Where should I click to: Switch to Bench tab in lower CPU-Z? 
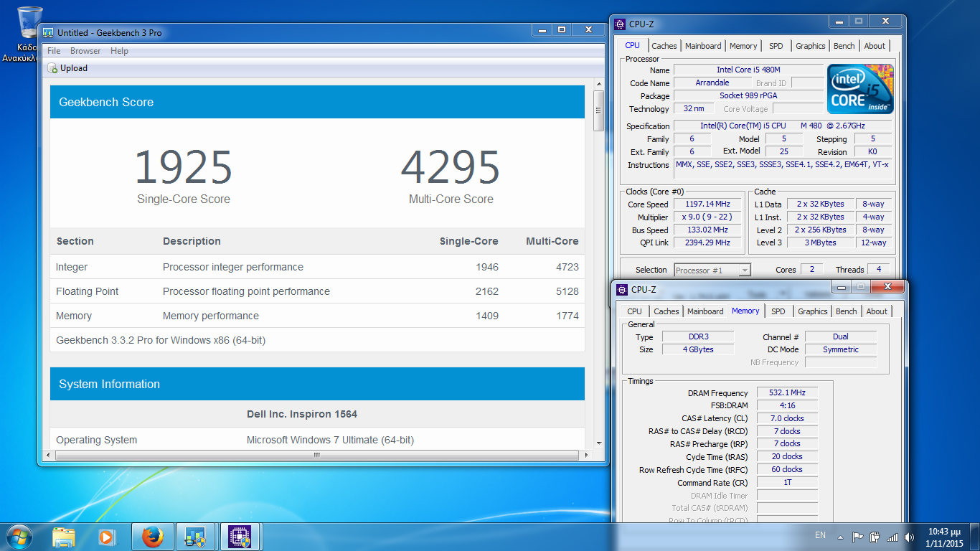click(847, 311)
